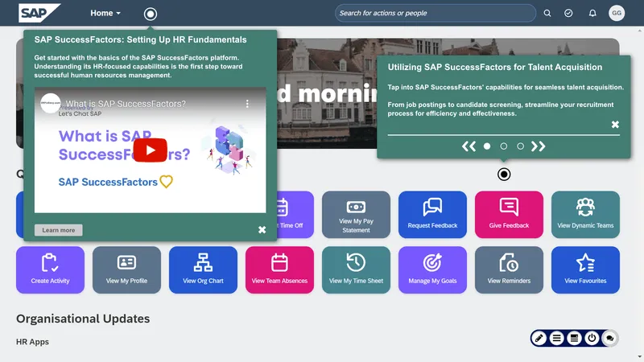Viewport: 644px width, 362px height.
Task: Open the Create Activity tile
Action: 50,269
